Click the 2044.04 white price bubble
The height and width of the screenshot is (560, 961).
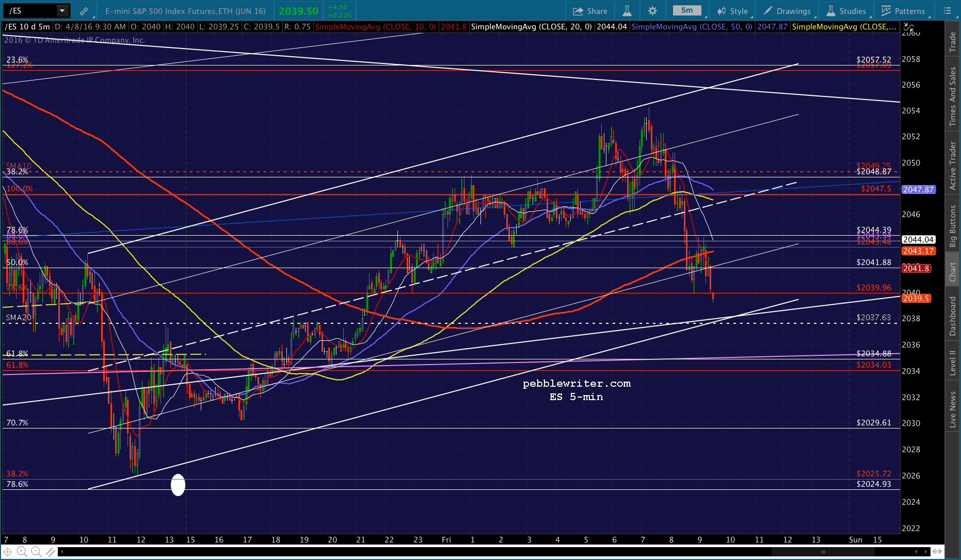918,240
